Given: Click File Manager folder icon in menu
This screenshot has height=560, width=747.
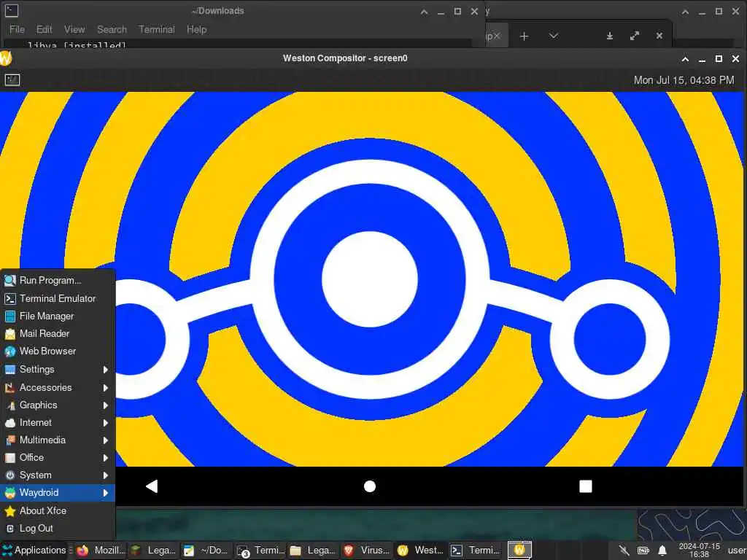Looking at the screenshot, I should [10, 316].
